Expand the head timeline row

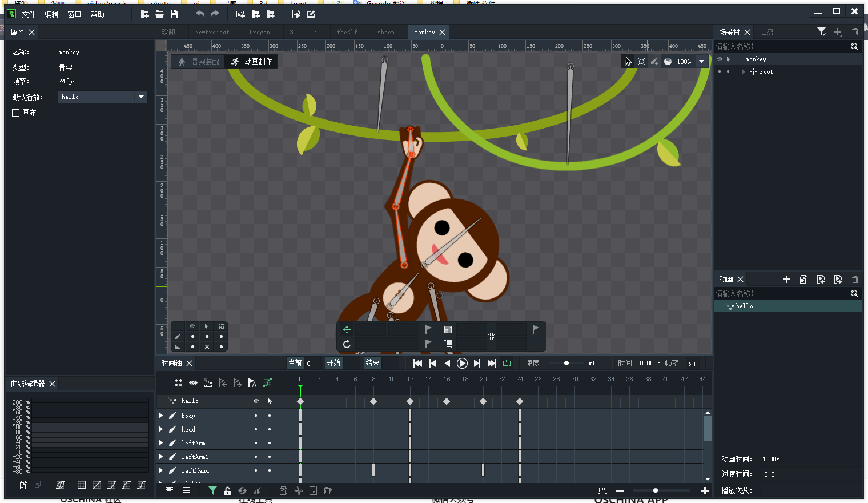[x=161, y=429]
